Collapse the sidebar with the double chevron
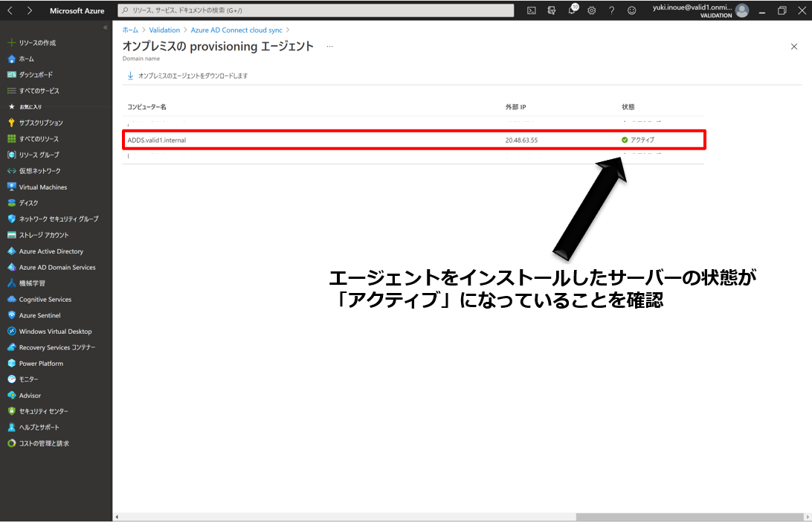This screenshot has width=812, height=522. point(106,28)
